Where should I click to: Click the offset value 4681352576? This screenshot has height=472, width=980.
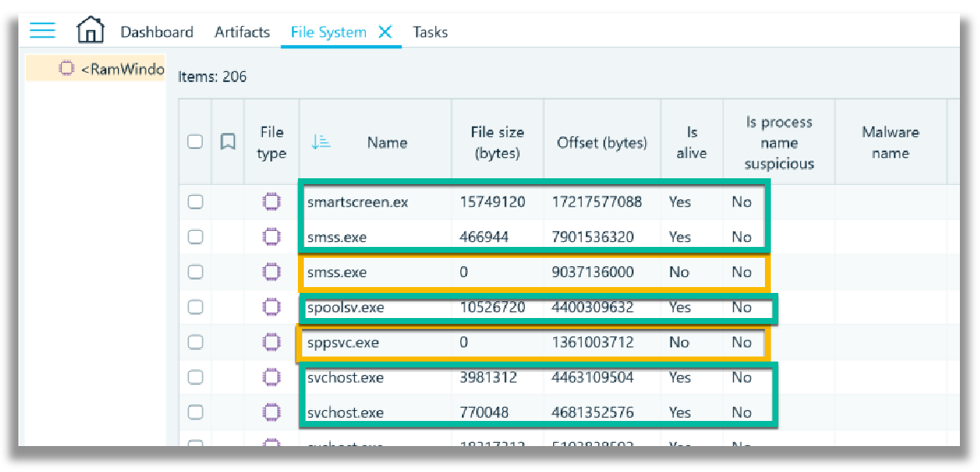click(593, 413)
